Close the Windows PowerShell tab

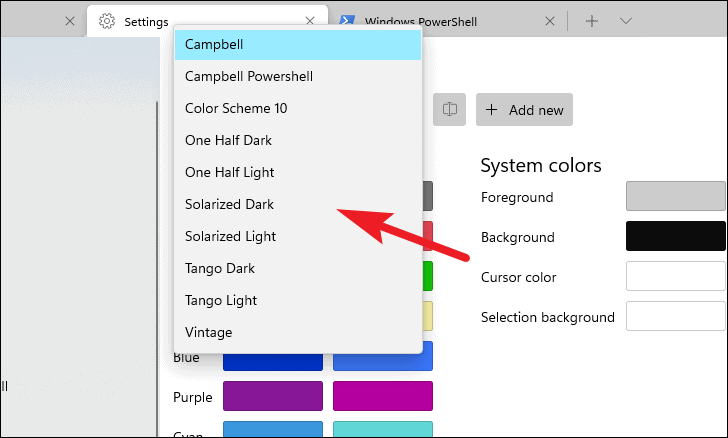(550, 21)
